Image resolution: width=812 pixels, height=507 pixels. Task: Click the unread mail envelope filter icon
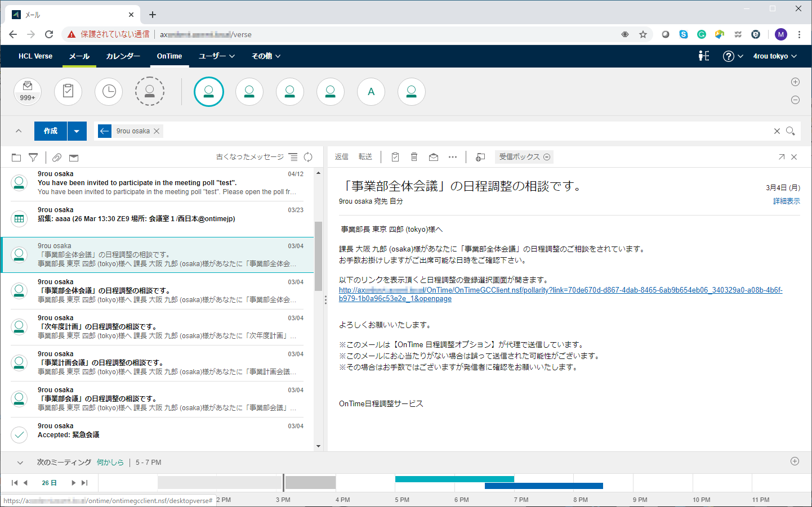(73, 157)
